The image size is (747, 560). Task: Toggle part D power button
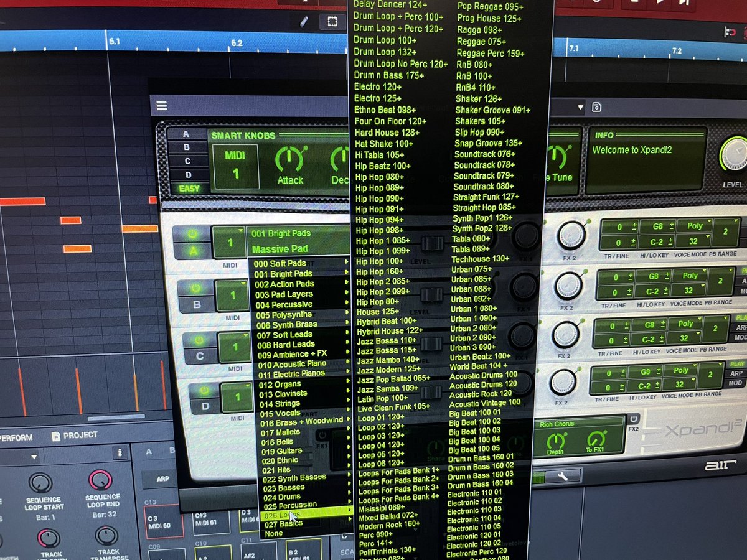[203, 391]
